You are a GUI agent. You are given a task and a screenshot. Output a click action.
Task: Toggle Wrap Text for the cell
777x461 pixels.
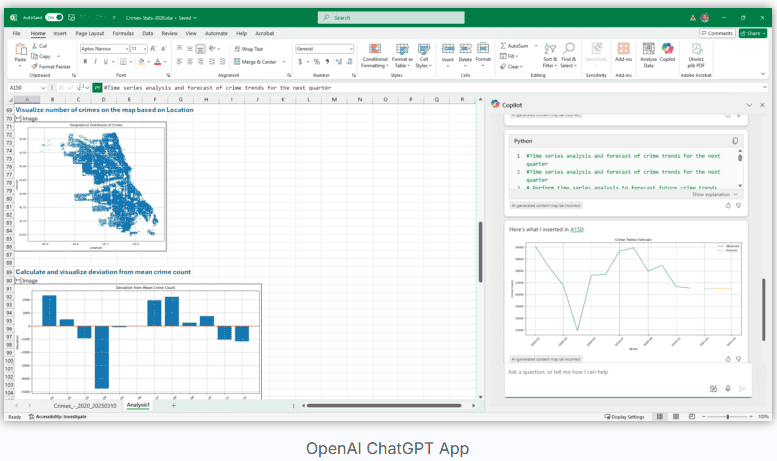pyautogui.click(x=249, y=48)
